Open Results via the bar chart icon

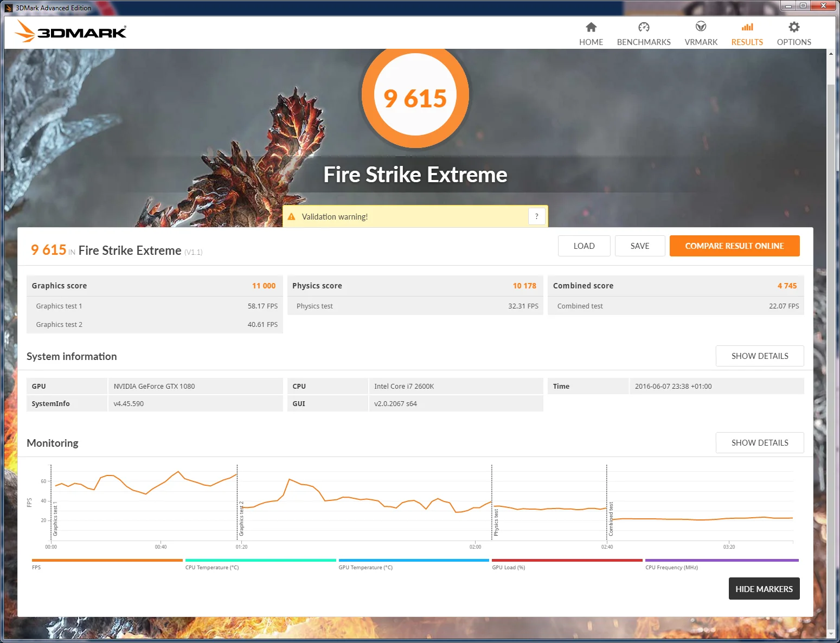tap(747, 27)
